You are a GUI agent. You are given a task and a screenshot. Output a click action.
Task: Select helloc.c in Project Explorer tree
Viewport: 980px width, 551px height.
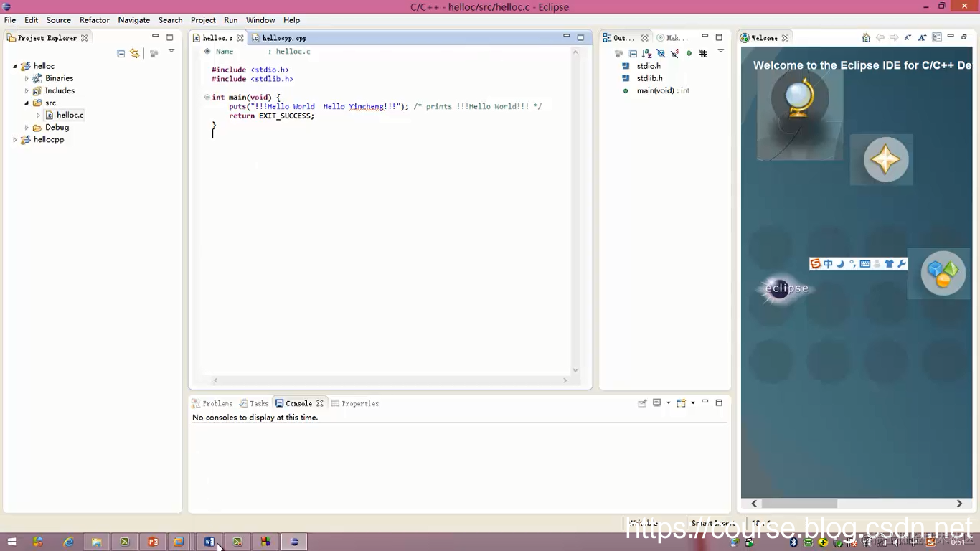click(70, 115)
